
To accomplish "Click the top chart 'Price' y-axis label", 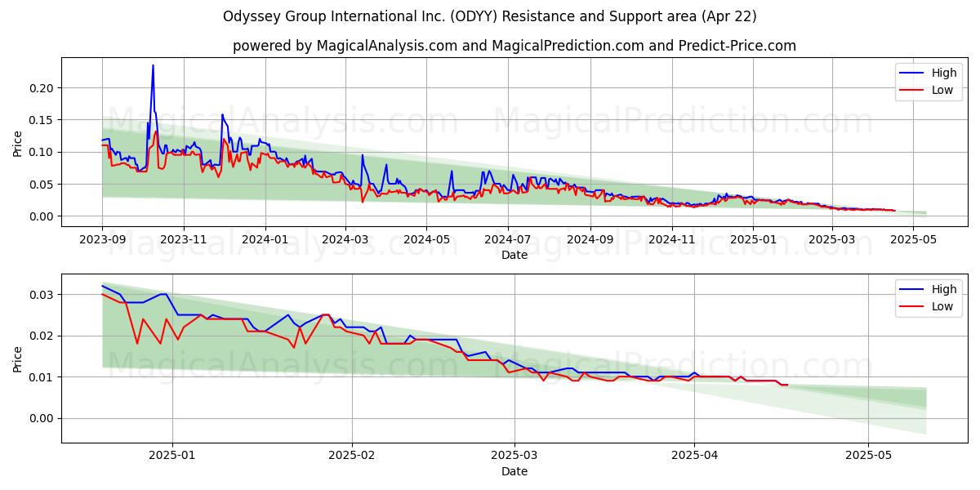I will pos(18,142).
